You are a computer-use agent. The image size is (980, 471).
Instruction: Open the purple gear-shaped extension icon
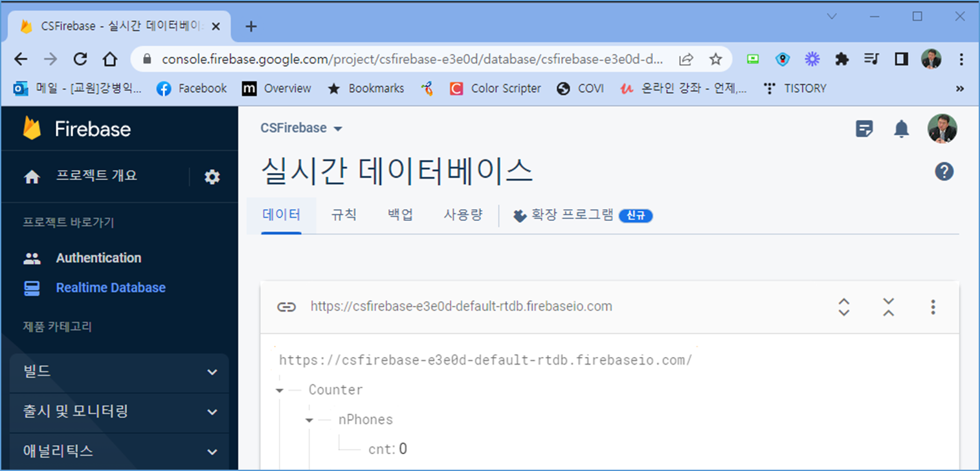coord(812,59)
